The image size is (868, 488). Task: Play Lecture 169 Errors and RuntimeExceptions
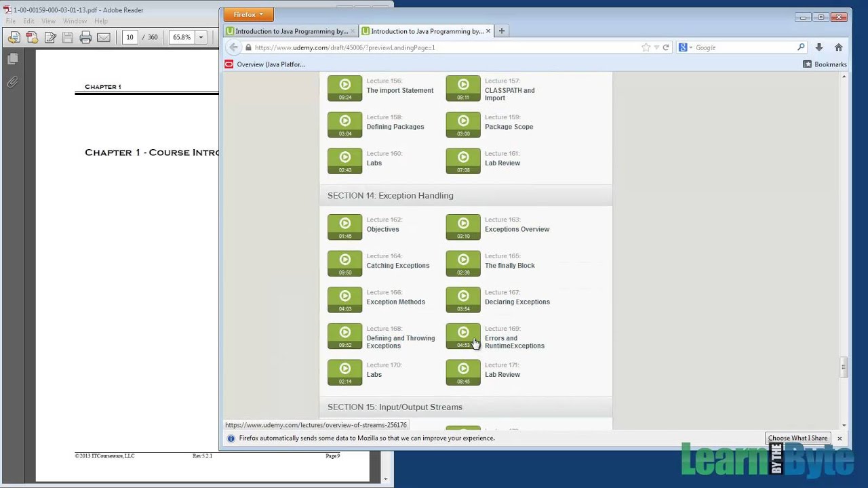coord(463,336)
